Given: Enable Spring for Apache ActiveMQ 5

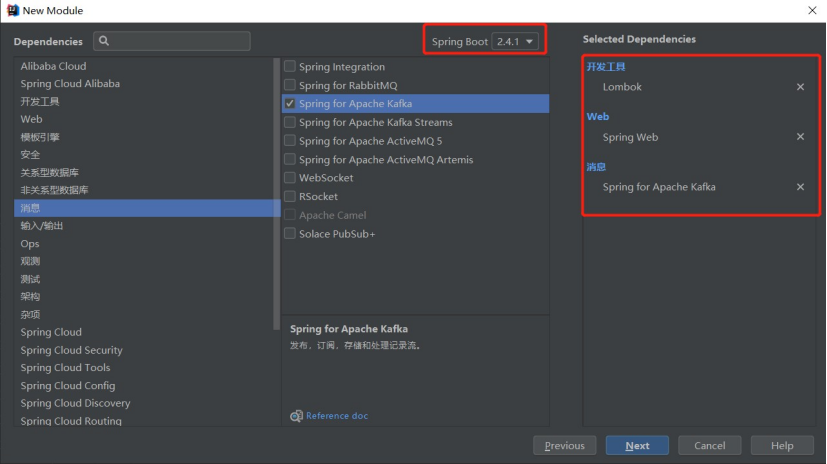Looking at the screenshot, I should pyautogui.click(x=290, y=141).
